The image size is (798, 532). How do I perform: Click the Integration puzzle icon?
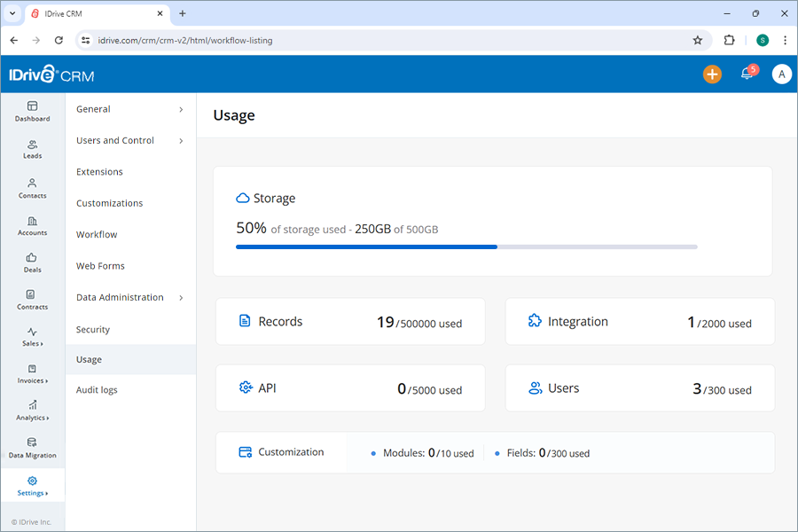(534, 321)
